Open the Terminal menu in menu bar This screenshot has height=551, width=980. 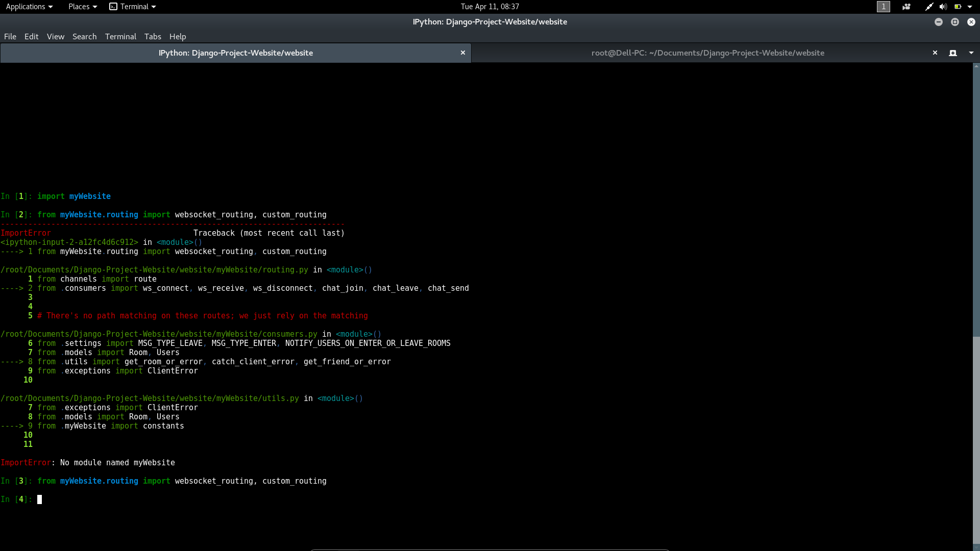120,37
